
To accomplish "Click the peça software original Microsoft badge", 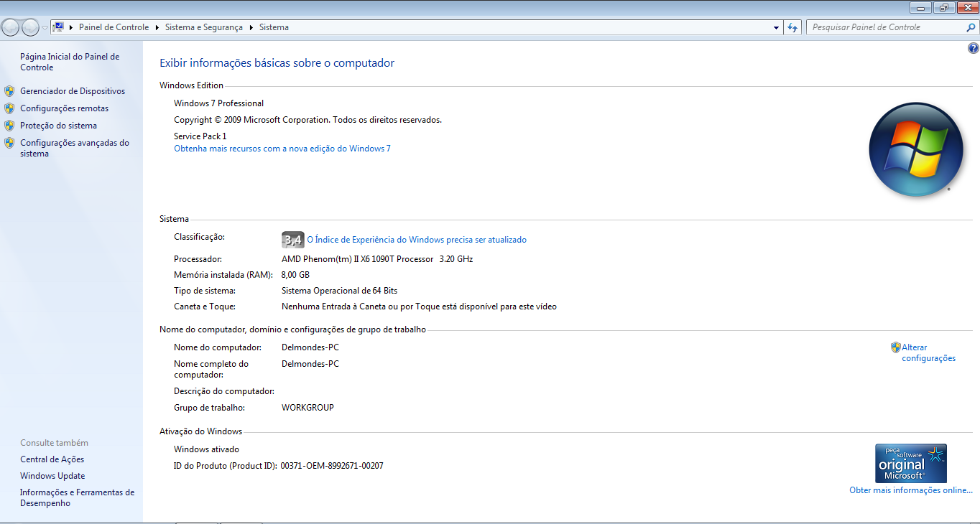I will (911, 463).
